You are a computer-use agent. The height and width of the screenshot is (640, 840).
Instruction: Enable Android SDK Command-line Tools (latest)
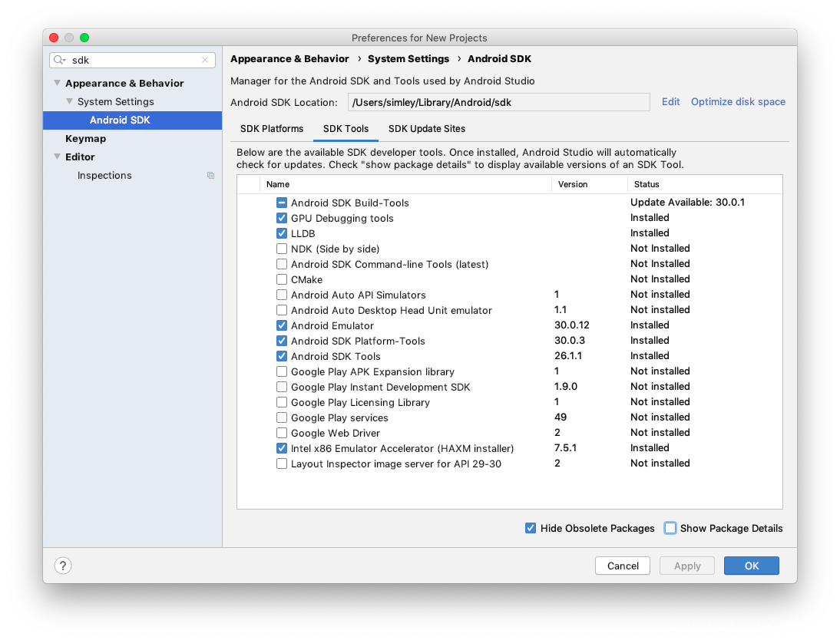click(x=282, y=264)
